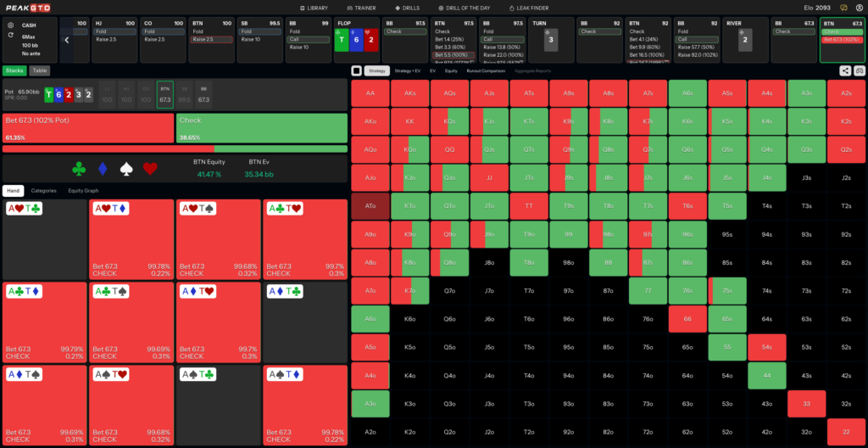The height and width of the screenshot is (448, 868).
Task: Open the Trainer menu
Action: (363, 8)
